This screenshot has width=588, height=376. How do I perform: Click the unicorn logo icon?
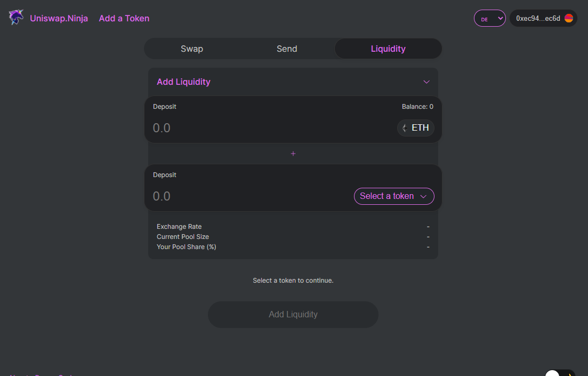tap(17, 18)
